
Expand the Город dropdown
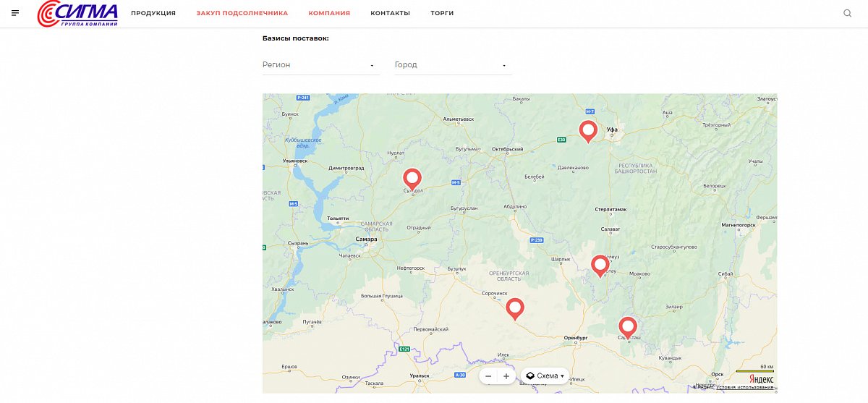pyautogui.click(x=452, y=65)
